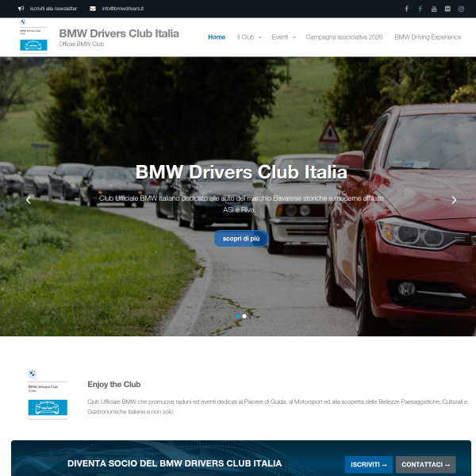Select the first slider dot
Viewport: 476px width, 476px height.
click(238, 316)
